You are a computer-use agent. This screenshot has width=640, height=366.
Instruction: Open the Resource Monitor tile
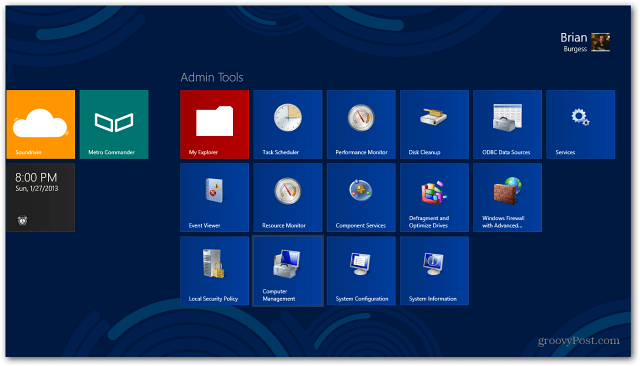[x=288, y=197]
